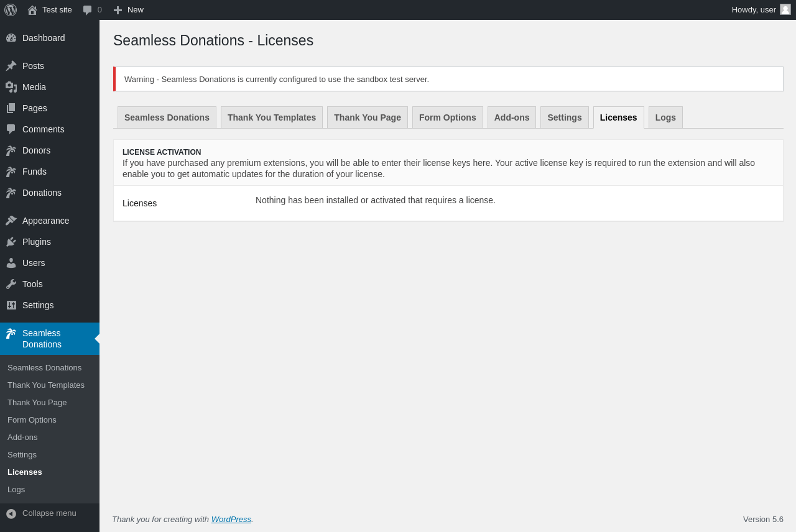Click the Tools wrench icon

[x=11, y=284]
